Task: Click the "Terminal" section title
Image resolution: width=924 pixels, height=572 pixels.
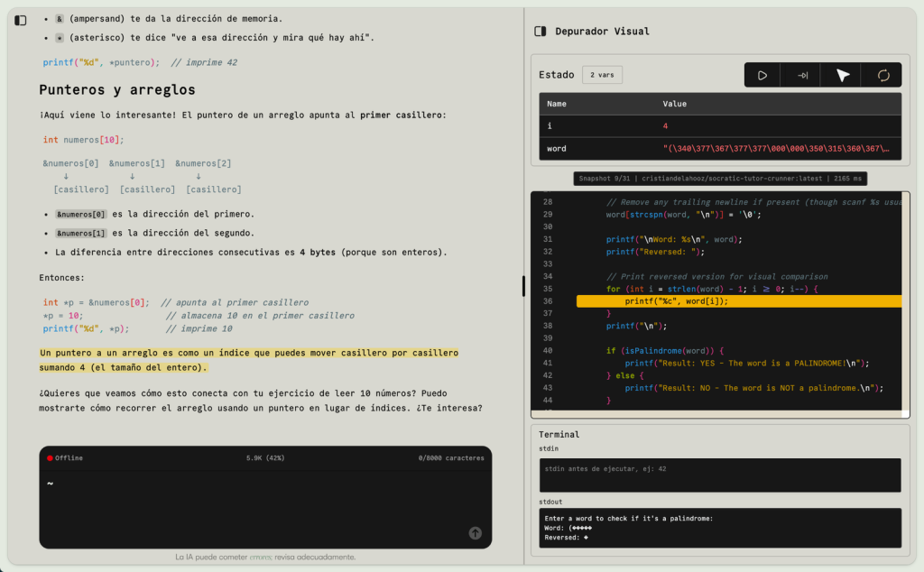Action: (559, 434)
